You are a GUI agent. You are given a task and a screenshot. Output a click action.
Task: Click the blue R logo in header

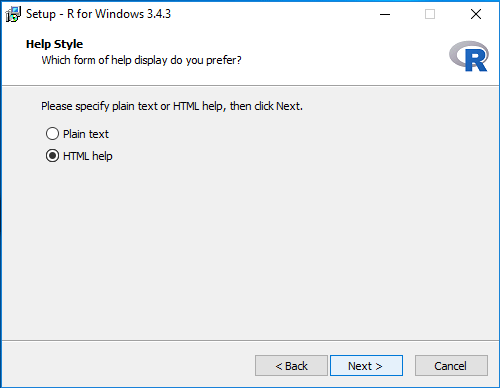[469, 56]
